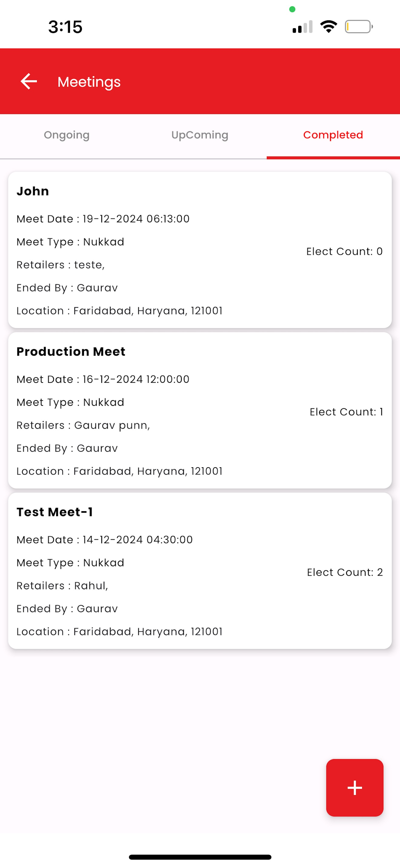The image size is (400, 868).
Task: Tap the cellular signal bars icon
Action: [x=302, y=27]
